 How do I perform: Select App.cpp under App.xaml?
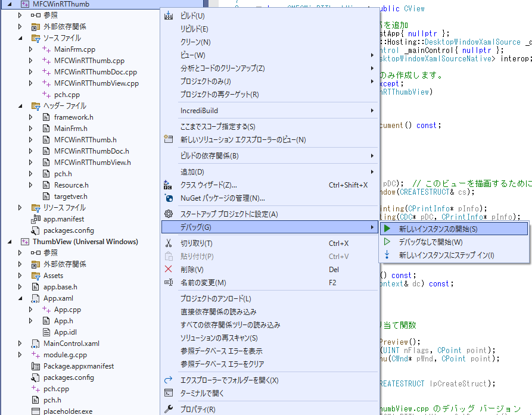(x=67, y=310)
